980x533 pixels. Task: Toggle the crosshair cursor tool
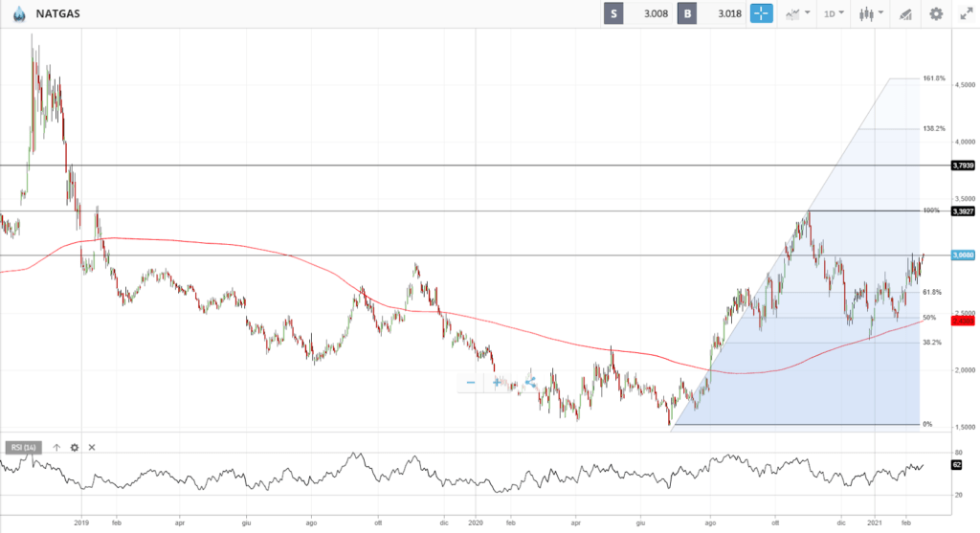coord(761,13)
